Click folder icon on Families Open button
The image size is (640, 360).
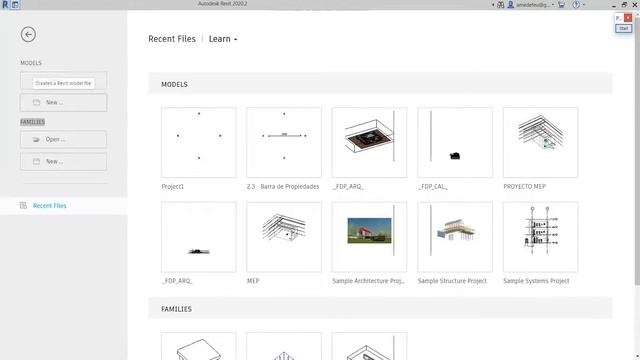[x=36, y=140]
